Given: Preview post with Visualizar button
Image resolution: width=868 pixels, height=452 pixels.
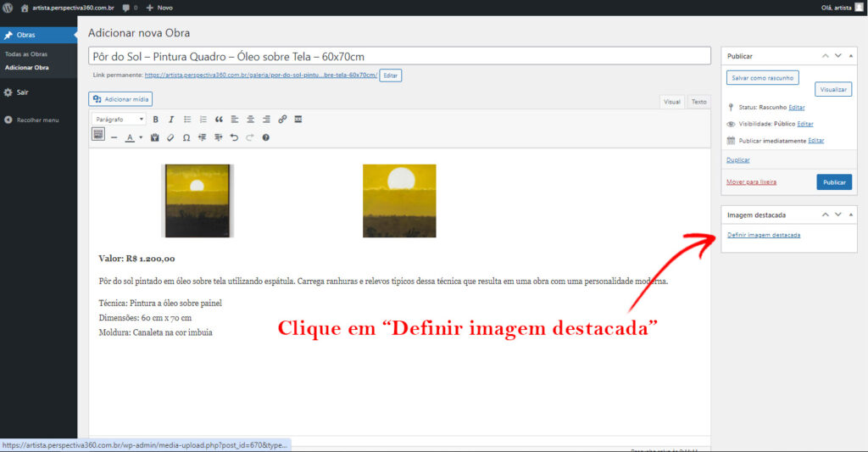Looking at the screenshot, I should 833,89.
